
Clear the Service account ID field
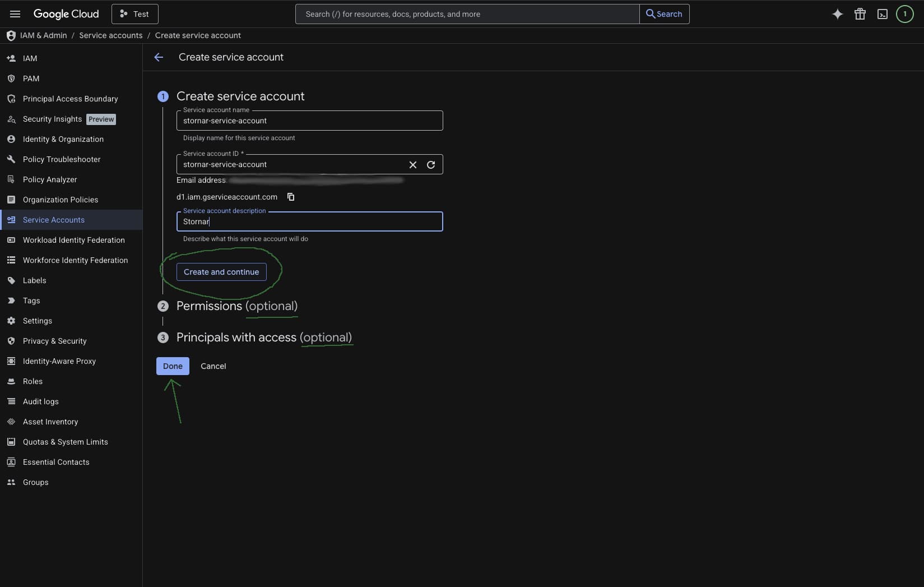click(x=413, y=164)
